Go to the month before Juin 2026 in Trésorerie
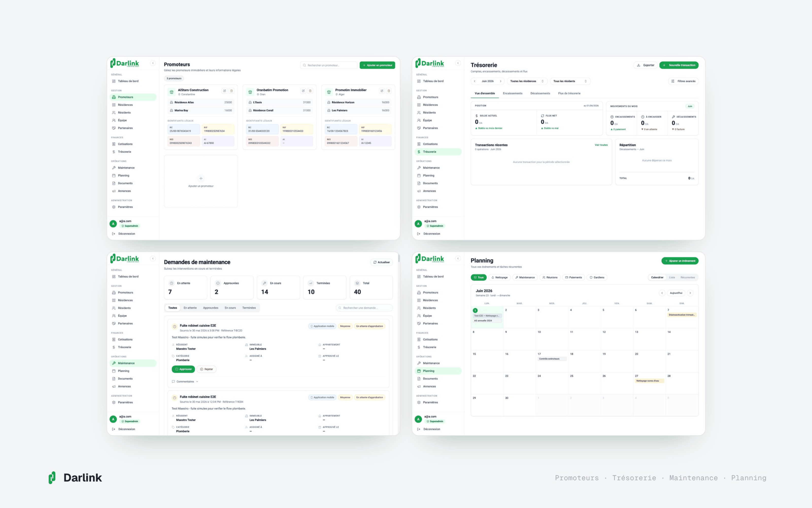 tap(475, 81)
